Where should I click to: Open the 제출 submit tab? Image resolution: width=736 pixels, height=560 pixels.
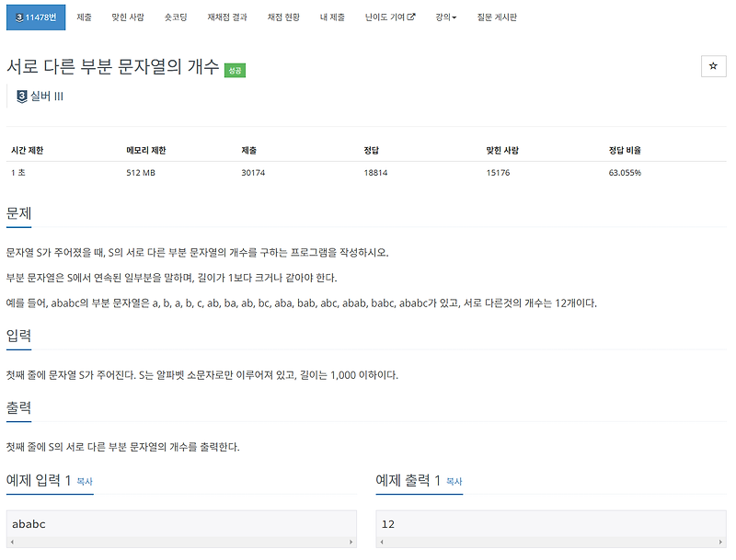[x=84, y=17]
